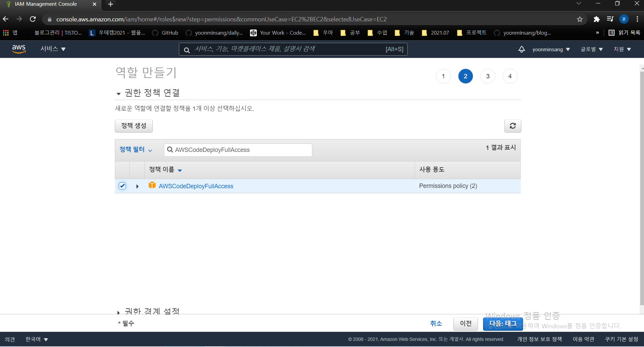Open the 수업 bookmark folder

tap(377, 33)
